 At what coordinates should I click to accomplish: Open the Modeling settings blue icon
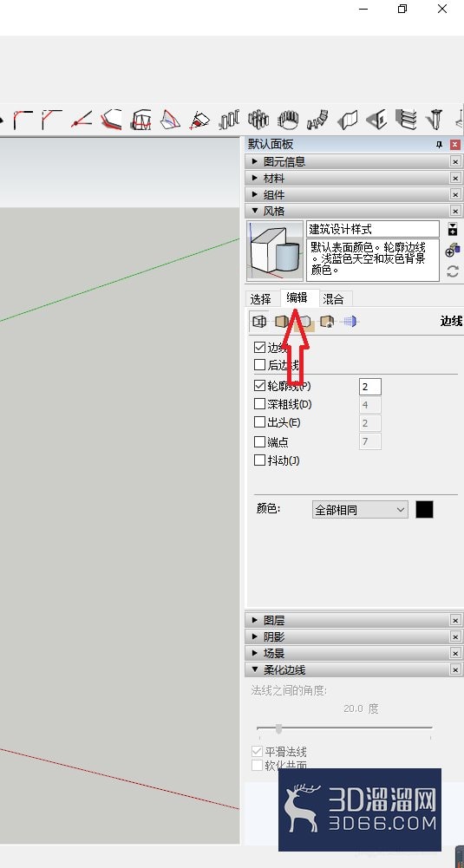tap(350, 321)
